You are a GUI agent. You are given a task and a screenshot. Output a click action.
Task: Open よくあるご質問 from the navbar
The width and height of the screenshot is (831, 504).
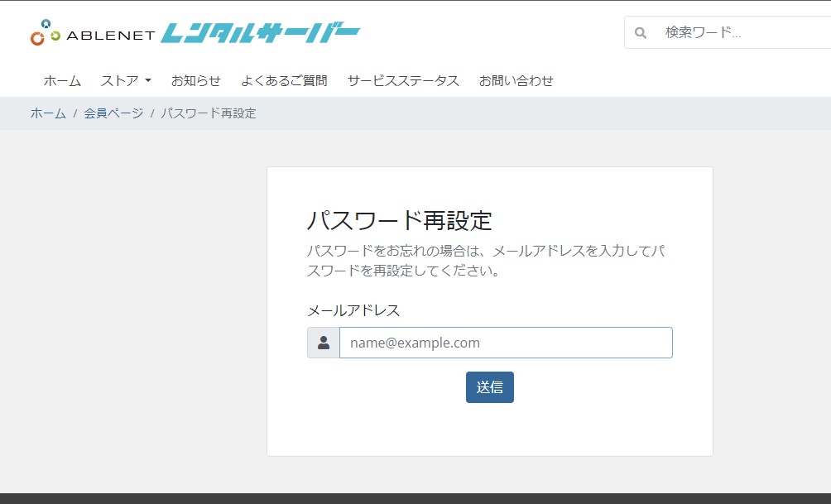point(284,80)
